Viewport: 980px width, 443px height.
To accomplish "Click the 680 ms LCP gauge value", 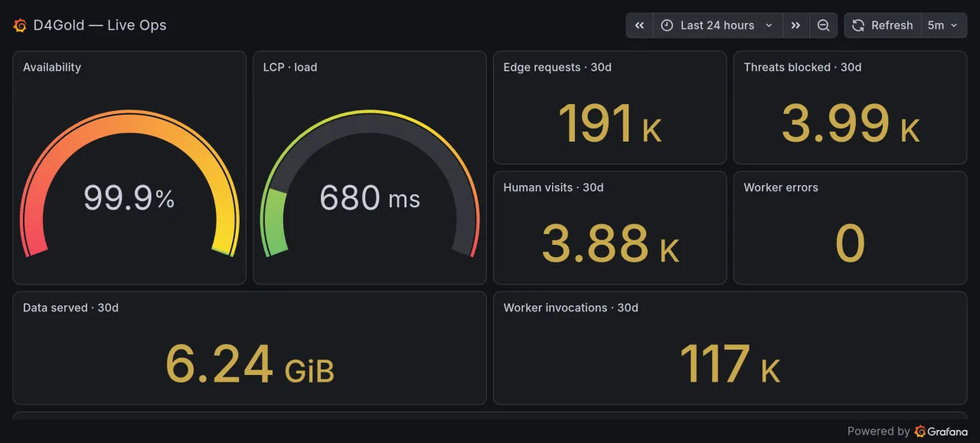I will (370, 198).
